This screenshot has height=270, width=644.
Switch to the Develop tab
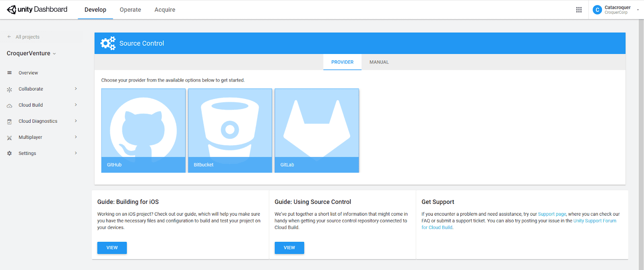pos(95,10)
